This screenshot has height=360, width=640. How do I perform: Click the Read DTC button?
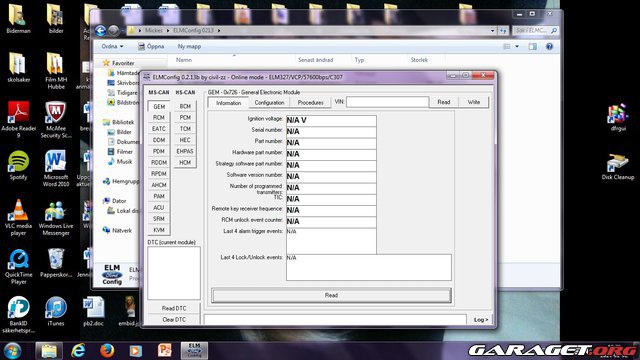click(174, 308)
